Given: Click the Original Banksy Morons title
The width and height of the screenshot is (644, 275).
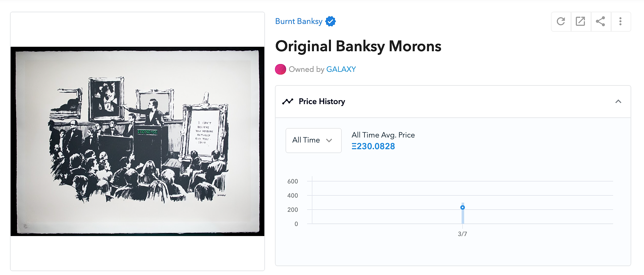Looking at the screenshot, I should pyautogui.click(x=358, y=46).
